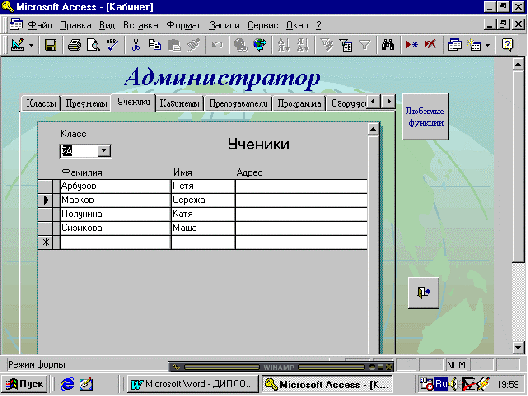Viewport: 528px width, 396px height.
Task: Open Print Preview from toolbar
Action: click(x=93, y=45)
